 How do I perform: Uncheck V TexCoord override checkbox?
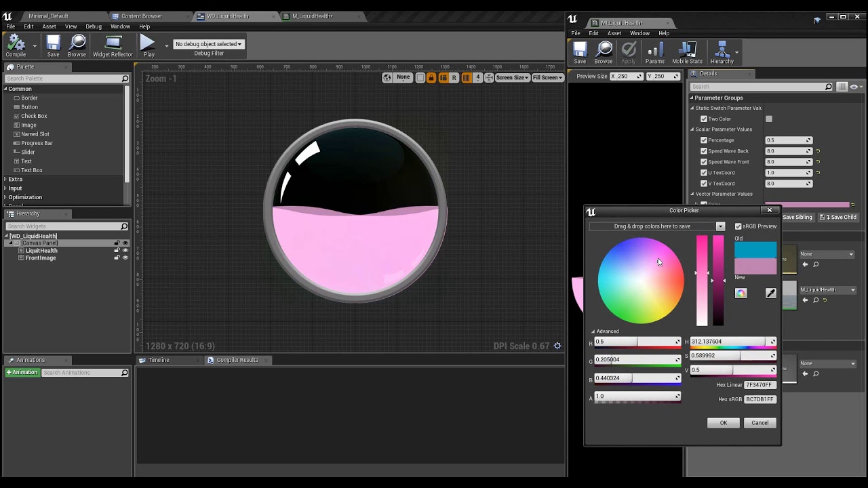click(x=704, y=184)
